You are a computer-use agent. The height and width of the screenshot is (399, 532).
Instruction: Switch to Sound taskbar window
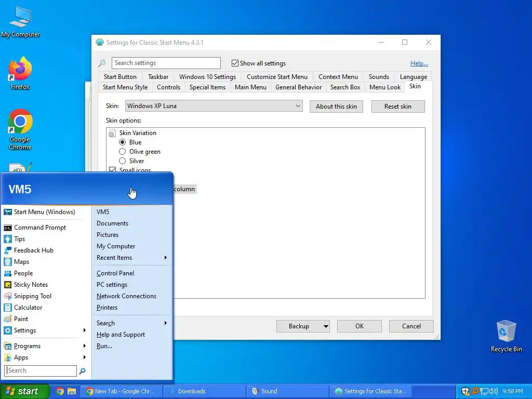pos(287,391)
